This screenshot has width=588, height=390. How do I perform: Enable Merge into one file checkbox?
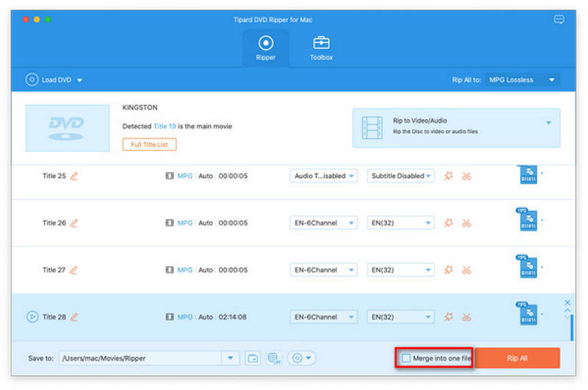tap(406, 358)
